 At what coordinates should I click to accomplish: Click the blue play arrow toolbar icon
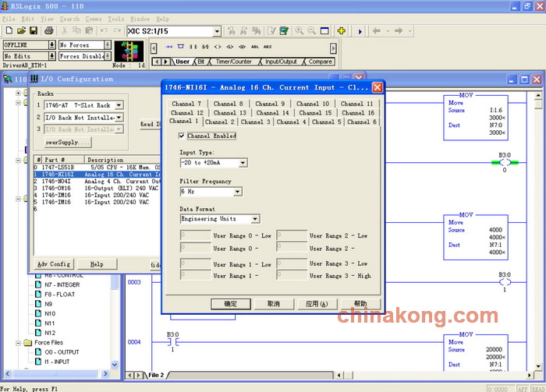point(360,31)
